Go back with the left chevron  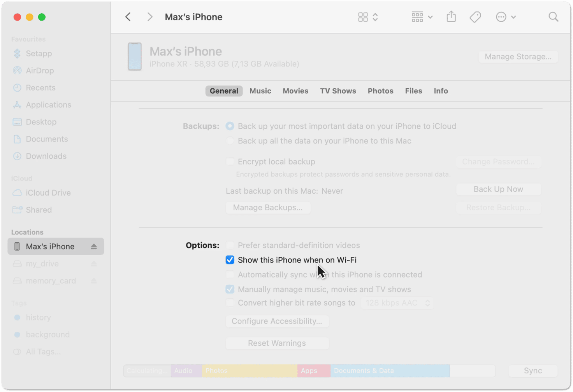point(128,17)
